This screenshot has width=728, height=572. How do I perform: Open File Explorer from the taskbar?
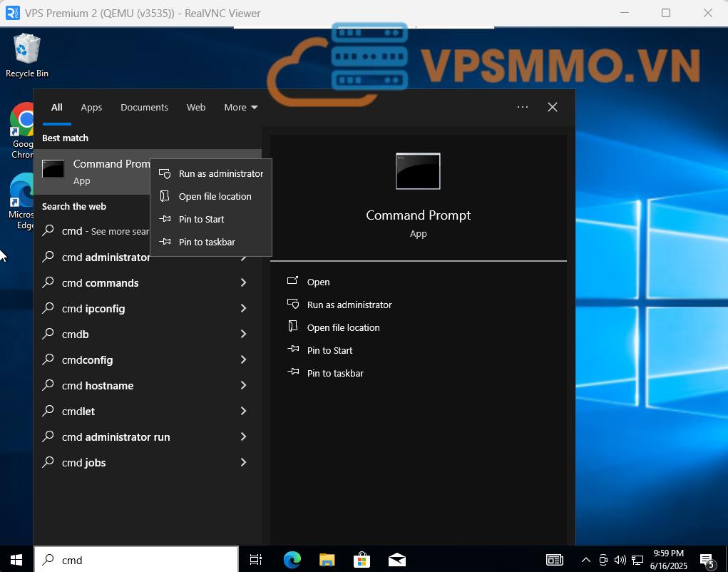coord(327,560)
